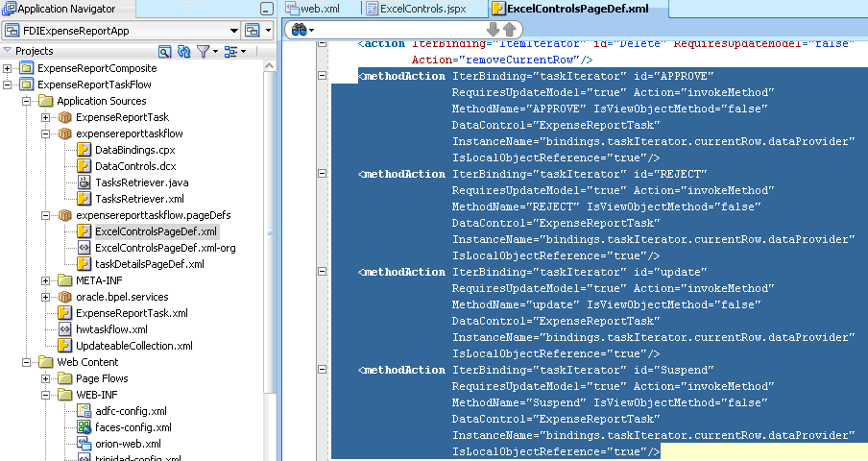868x461 pixels.
Task: Open the application menu dropdown arrow
Action: point(268,31)
